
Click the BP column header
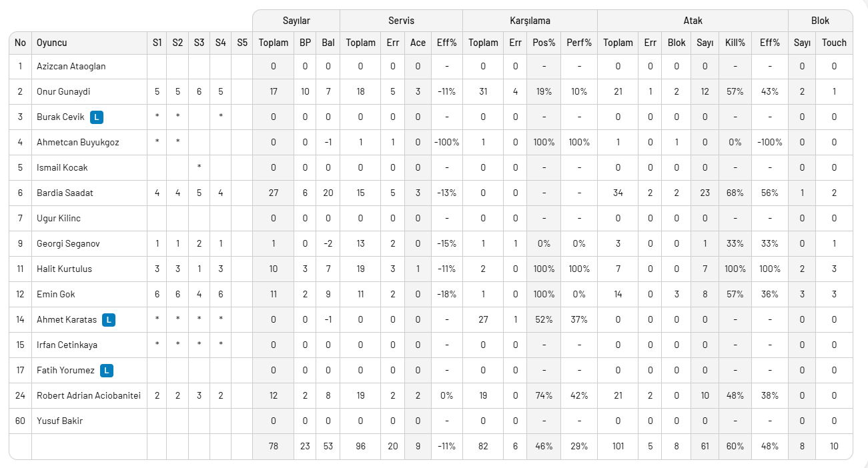[x=305, y=43]
